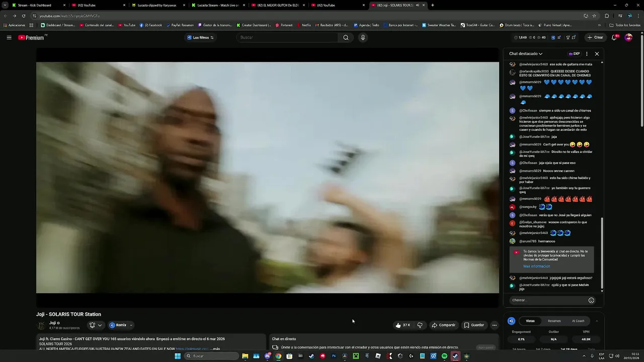Image resolution: width=644 pixels, height=362 pixels.
Task: Toggle notification bell subscription dropdown
Action: coord(95,325)
